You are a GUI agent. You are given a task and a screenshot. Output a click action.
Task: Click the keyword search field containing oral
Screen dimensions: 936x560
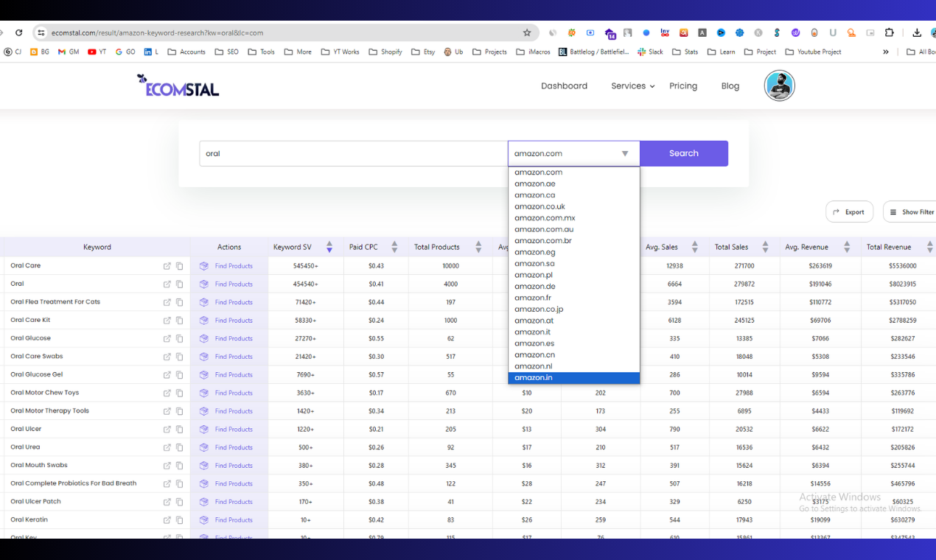click(353, 153)
